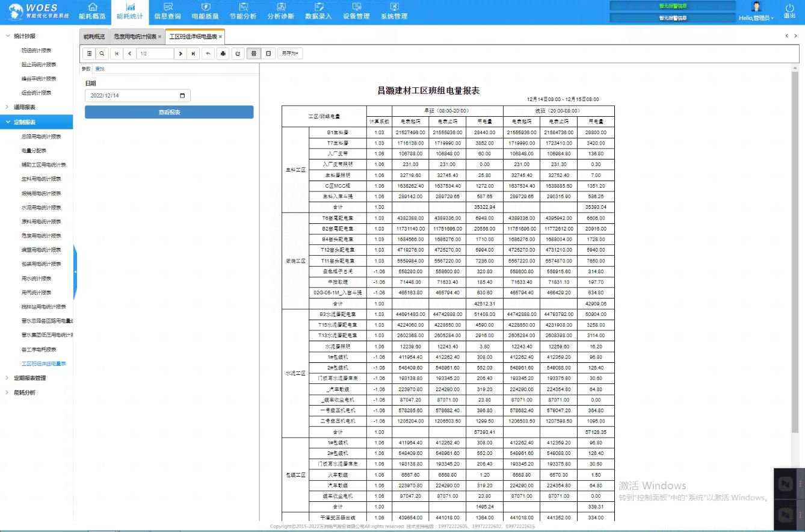
Task: Jump to last report page
Action: pos(193,54)
